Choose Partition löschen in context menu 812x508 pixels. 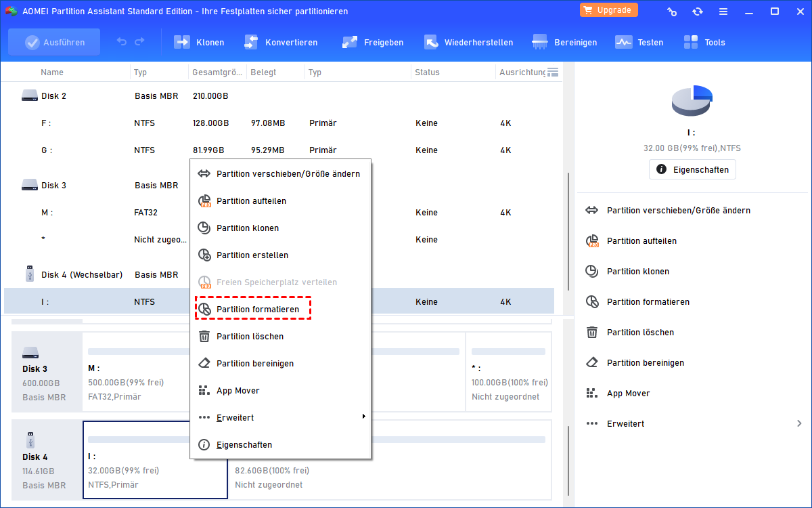280,337
